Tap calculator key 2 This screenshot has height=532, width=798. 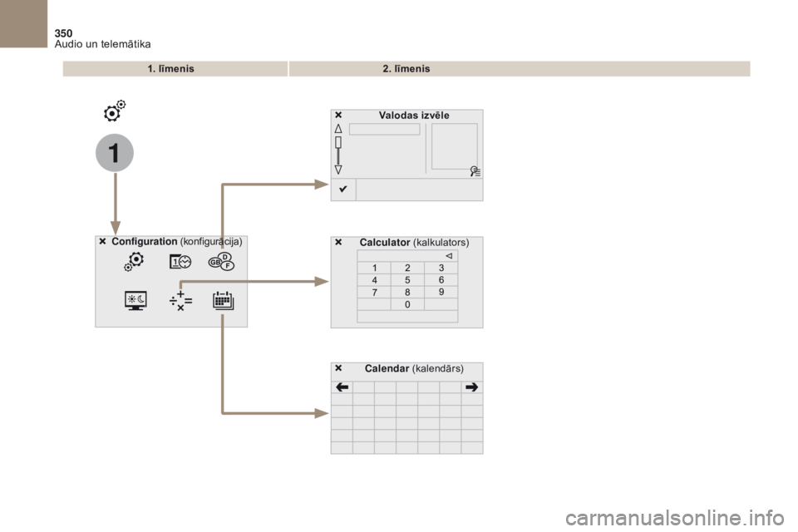point(407,268)
